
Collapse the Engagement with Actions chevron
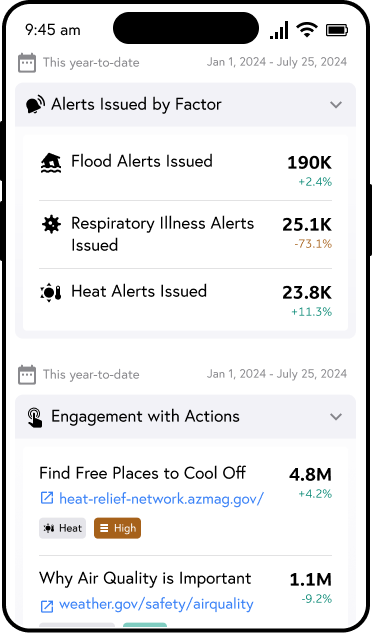(336, 417)
